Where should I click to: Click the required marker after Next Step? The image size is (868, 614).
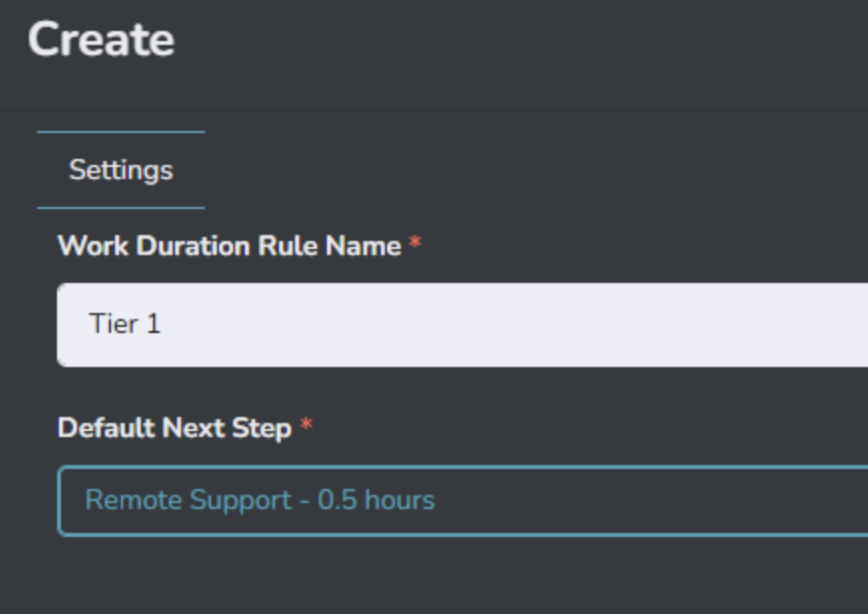[x=306, y=426]
